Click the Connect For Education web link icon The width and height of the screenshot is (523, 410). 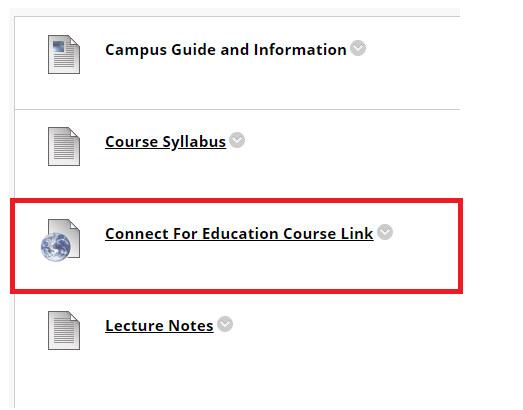(60, 240)
